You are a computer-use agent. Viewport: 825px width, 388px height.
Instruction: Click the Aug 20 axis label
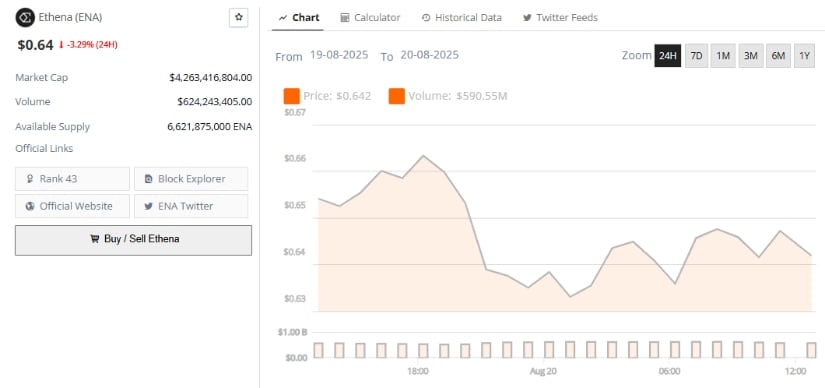coord(543,371)
